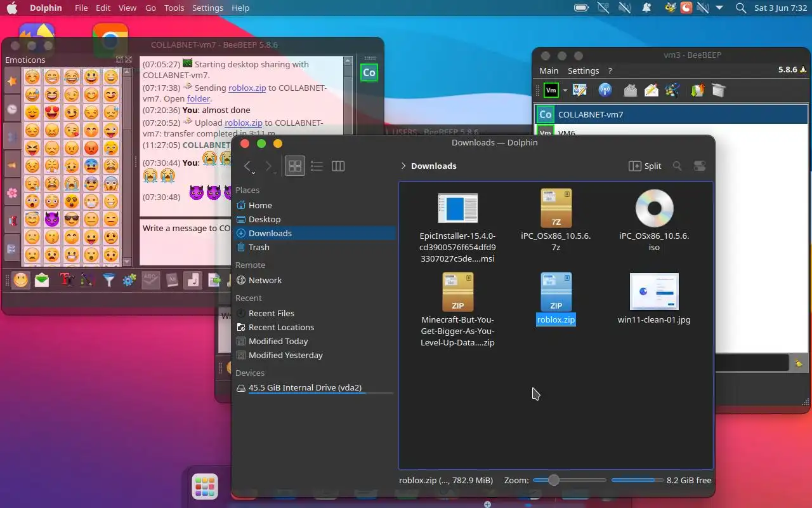
Task: Open chat settings gears icon
Action: [129, 279]
